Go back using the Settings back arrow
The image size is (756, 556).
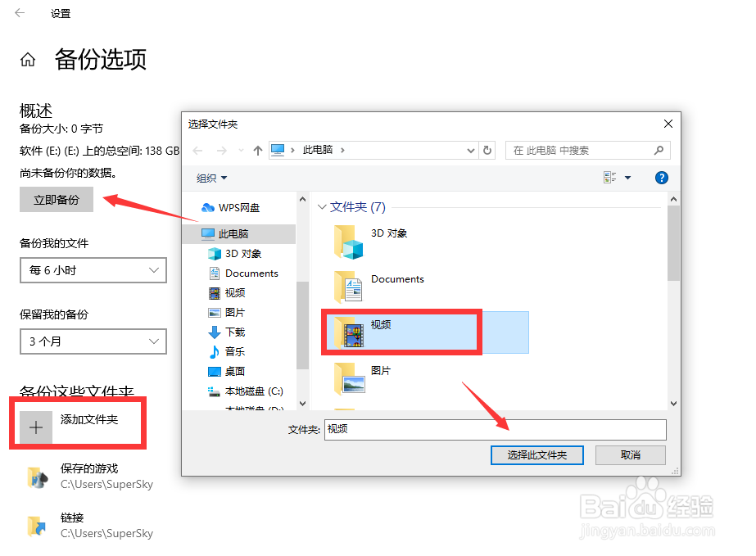20,13
